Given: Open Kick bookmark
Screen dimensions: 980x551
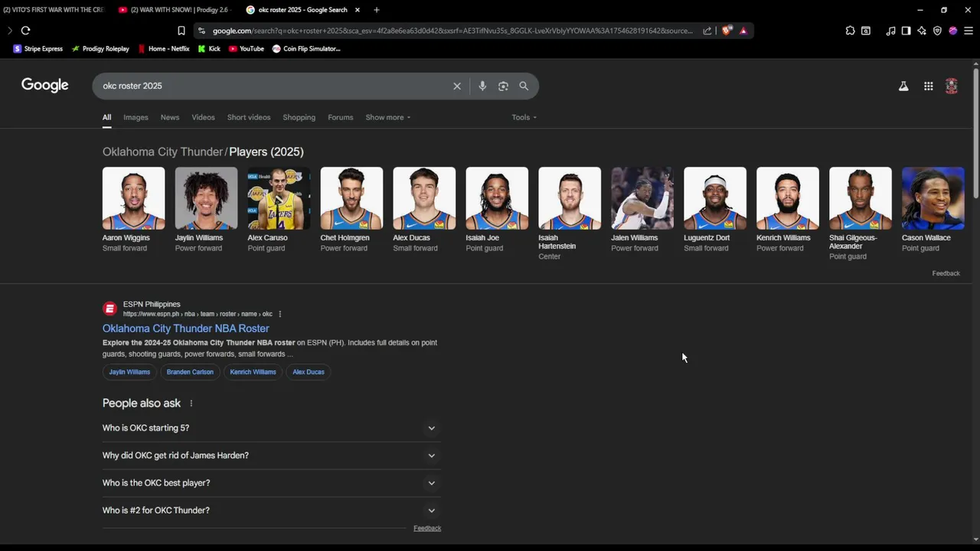Looking at the screenshot, I should pos(209,48).
